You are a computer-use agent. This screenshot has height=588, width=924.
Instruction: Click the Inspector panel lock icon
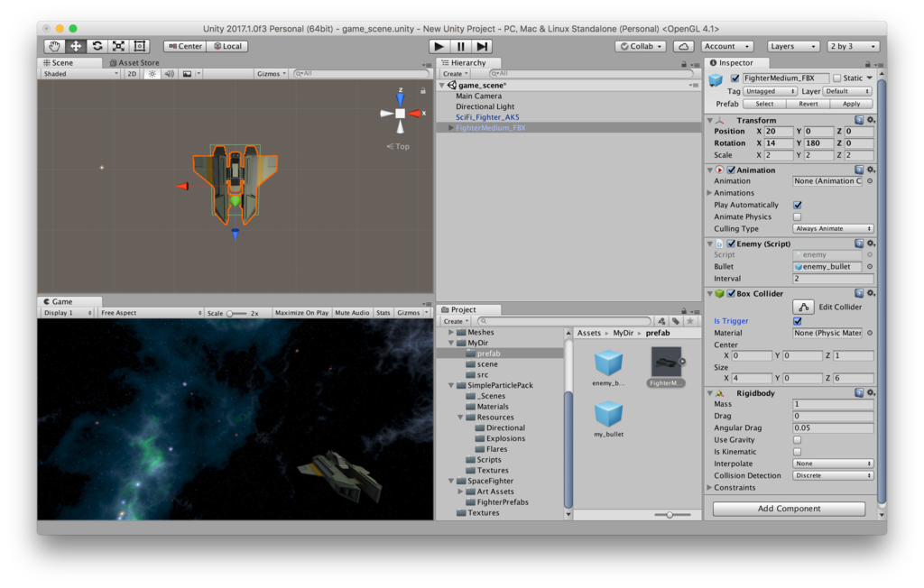pos(867,64)
